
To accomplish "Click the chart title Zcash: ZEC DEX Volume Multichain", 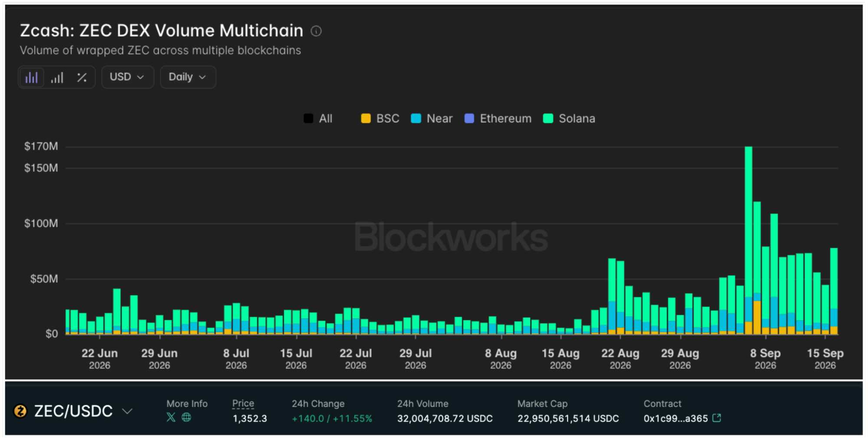I will (162, 31).
